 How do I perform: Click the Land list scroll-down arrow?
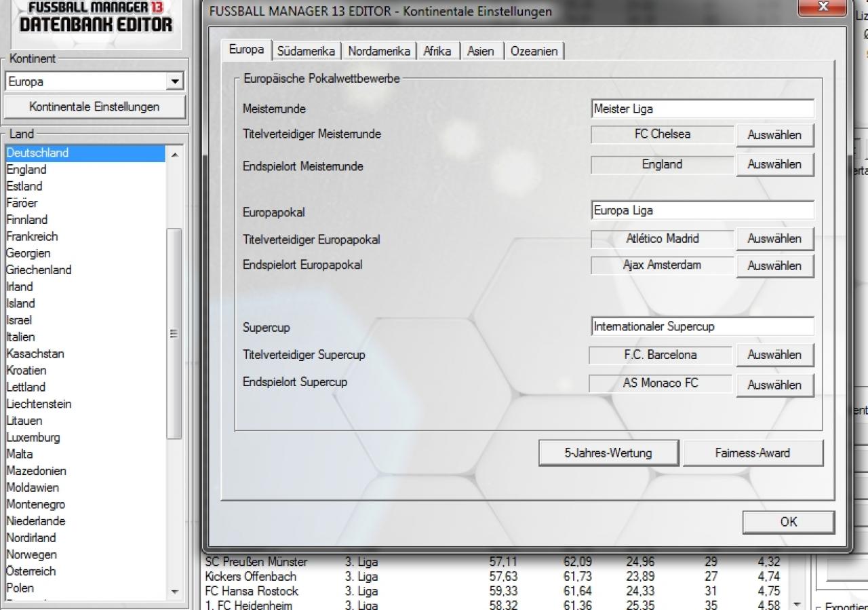pos(175,592)
